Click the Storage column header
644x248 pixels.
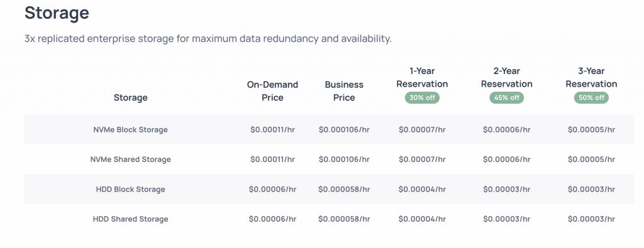131,97
